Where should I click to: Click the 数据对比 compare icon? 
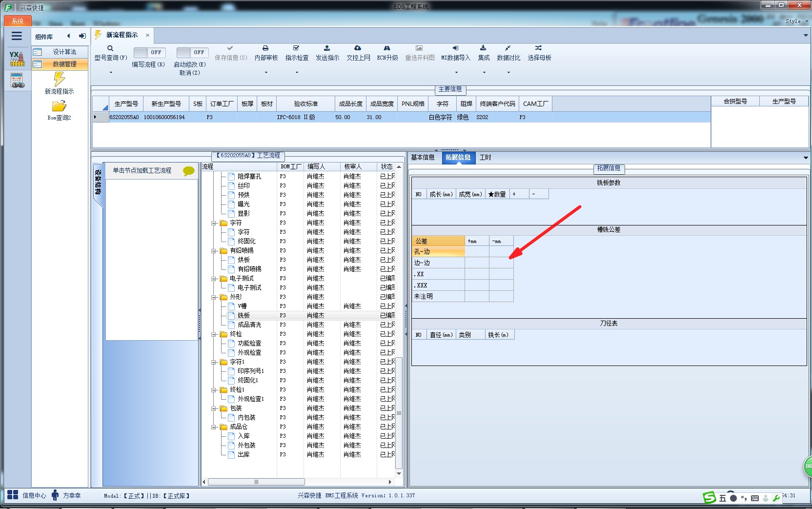point(508,48)
